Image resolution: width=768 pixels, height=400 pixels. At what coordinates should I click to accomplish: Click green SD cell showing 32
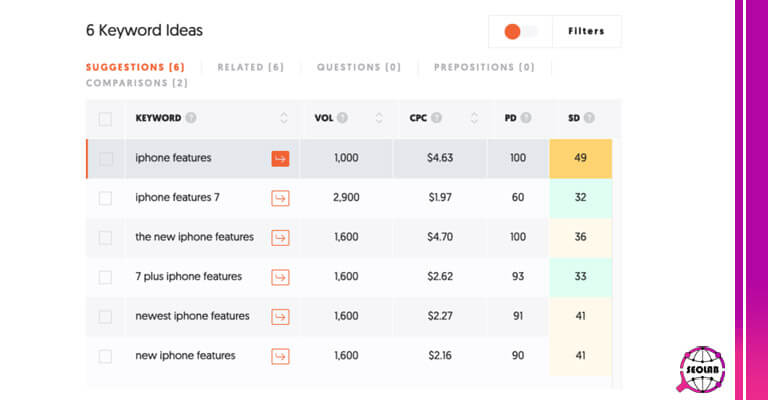[x=580, y=198]
